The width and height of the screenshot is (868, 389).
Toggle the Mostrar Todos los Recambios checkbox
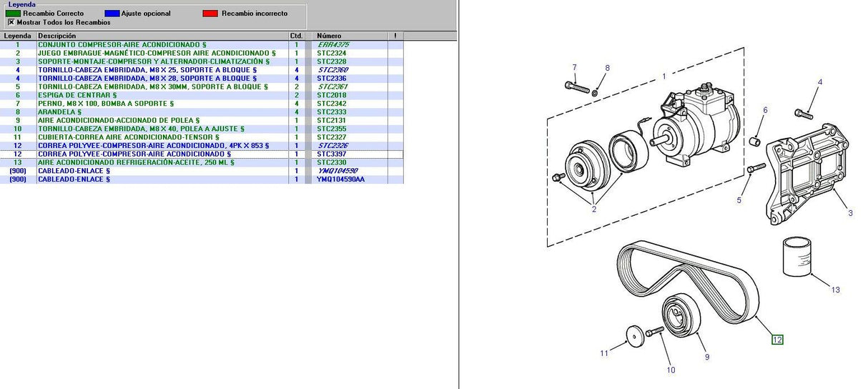(x=11, y=22)
